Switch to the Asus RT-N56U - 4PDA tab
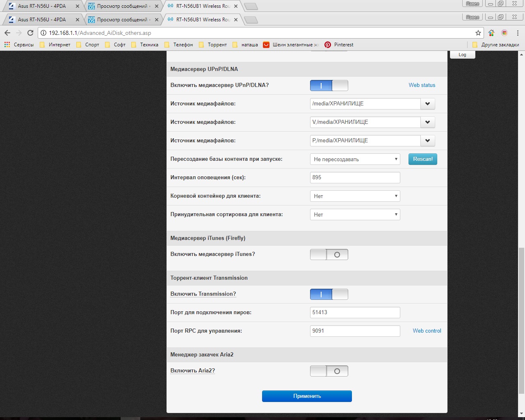This screenshot has height=420, width=525. coord(42,20)
